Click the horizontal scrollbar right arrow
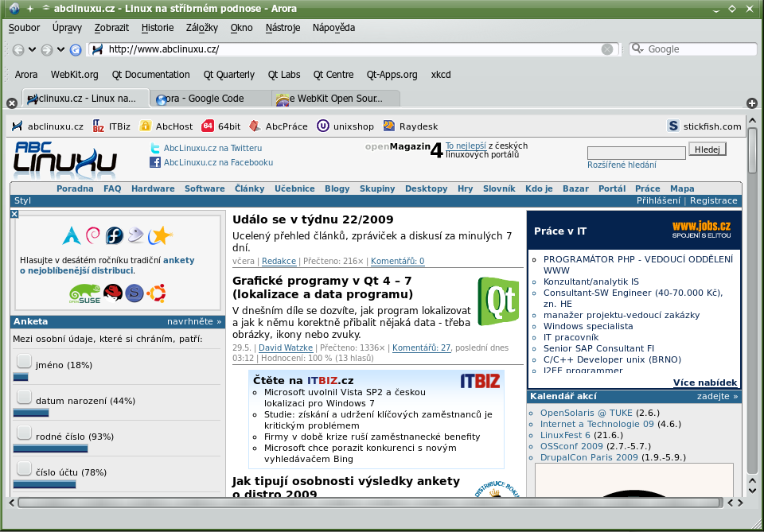Screen dimensions: 764x532 point(741,503)
